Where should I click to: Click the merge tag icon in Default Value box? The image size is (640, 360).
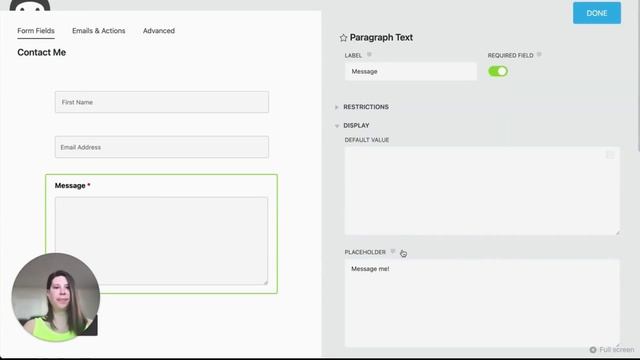pyautogui.click(x=610, y=155)
